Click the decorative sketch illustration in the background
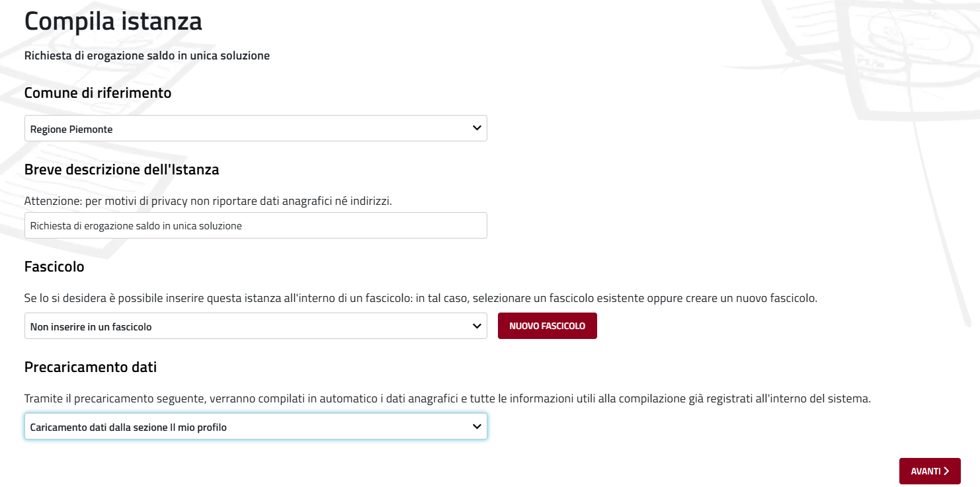This screenshot has height=487, width=980. [x=860, y=59]
